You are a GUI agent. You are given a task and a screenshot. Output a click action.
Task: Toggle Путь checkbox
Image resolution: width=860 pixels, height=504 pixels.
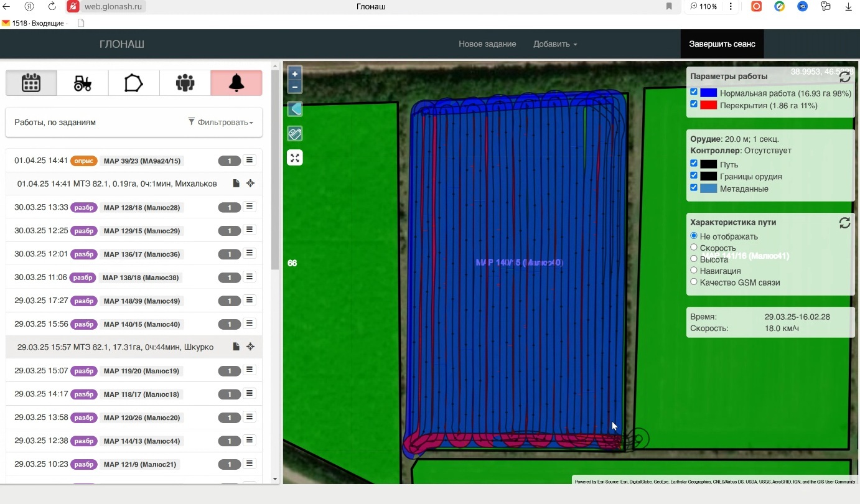694,164
